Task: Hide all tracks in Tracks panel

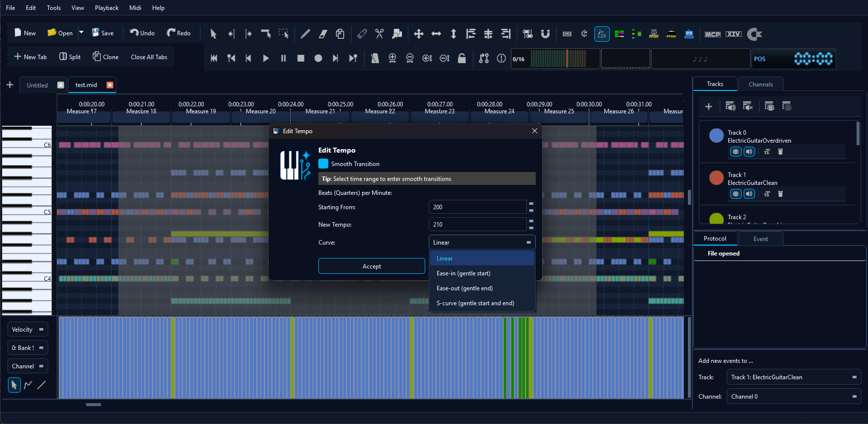Action: tap(787, 106)
